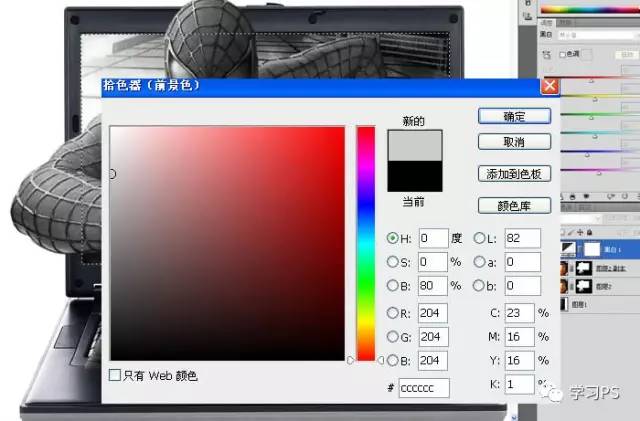Viewport: 640px width, 421px height.
Task: Select the R red radio button
Action: tap(392, 313)
